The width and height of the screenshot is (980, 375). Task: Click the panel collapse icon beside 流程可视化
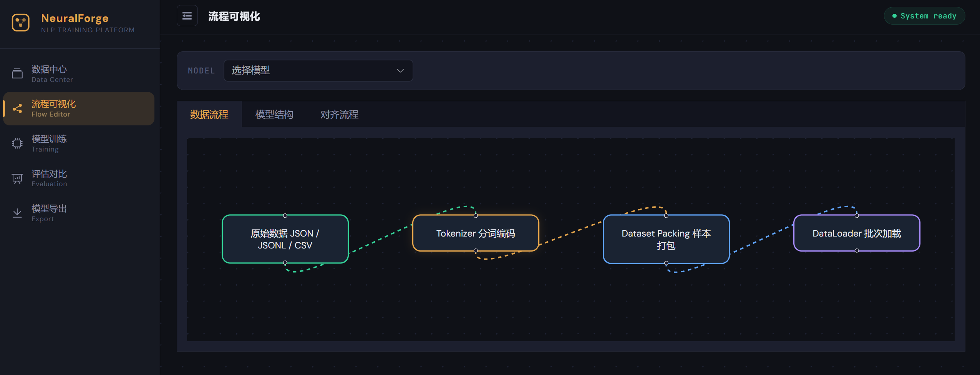click(x=187, y=15)
